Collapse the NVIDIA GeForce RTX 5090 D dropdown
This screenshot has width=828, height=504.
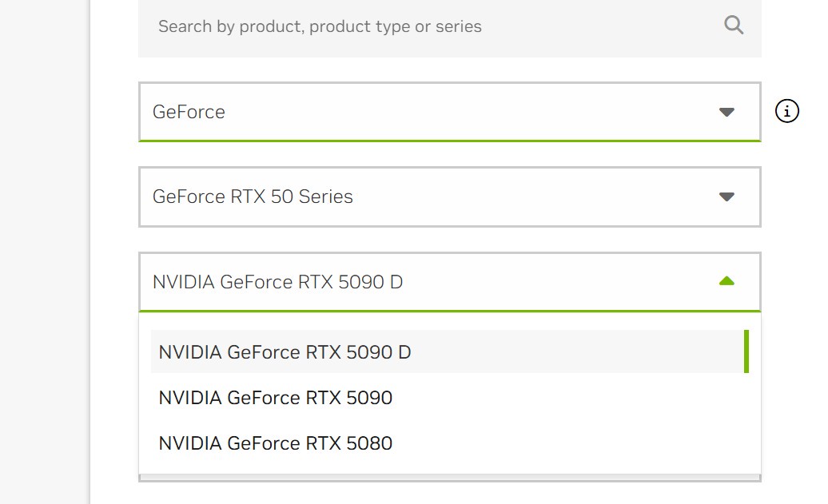click(x=449, y=282)
